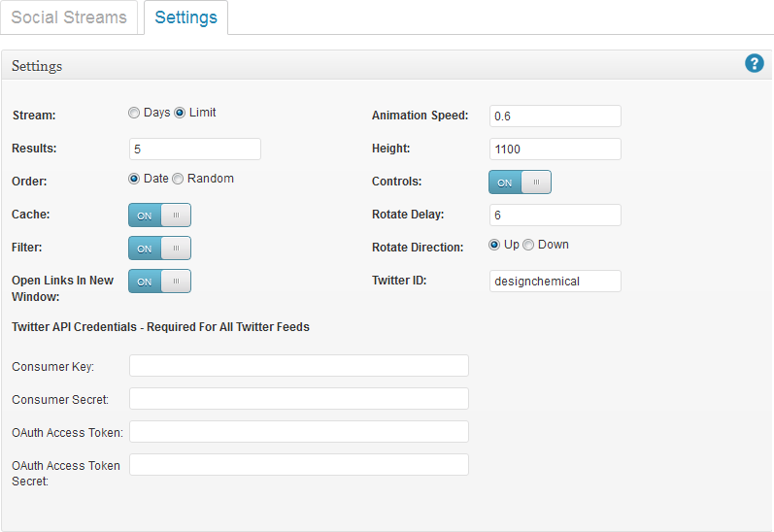Choose the Limit stream radio option

click(180, 113)
